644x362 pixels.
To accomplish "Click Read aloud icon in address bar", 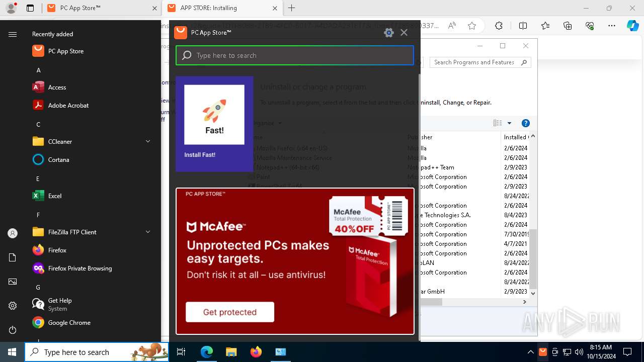I will coord(452,26).
